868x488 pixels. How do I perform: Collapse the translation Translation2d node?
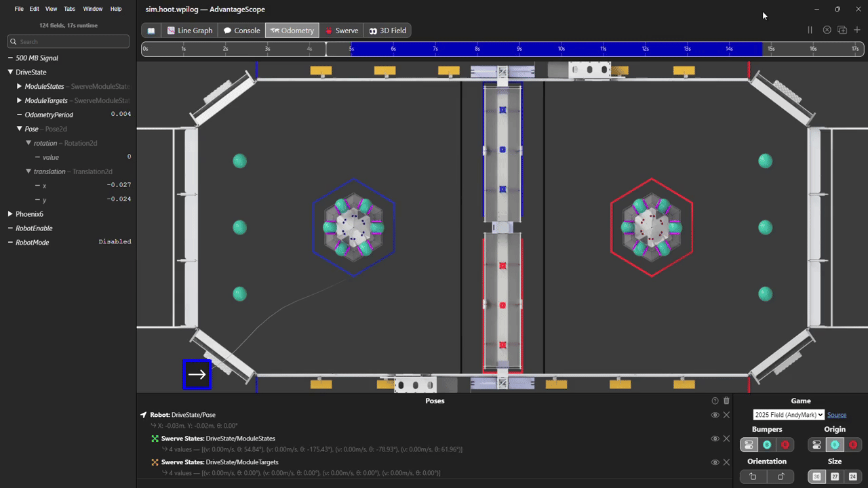coord(28,171)
